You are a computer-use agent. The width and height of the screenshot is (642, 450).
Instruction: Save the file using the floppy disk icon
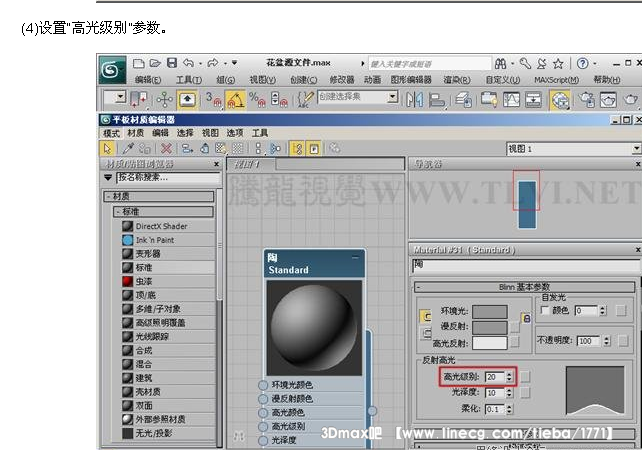[x=172, y=63]
